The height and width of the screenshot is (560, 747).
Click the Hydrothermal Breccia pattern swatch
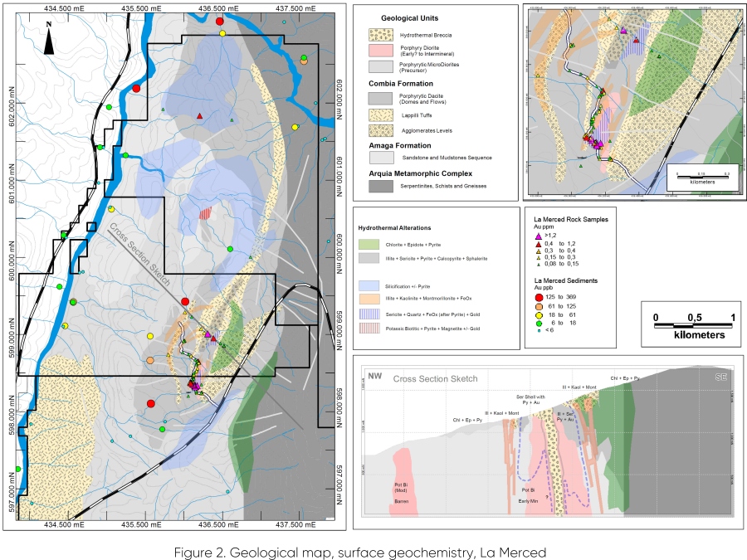pos(380,36)
